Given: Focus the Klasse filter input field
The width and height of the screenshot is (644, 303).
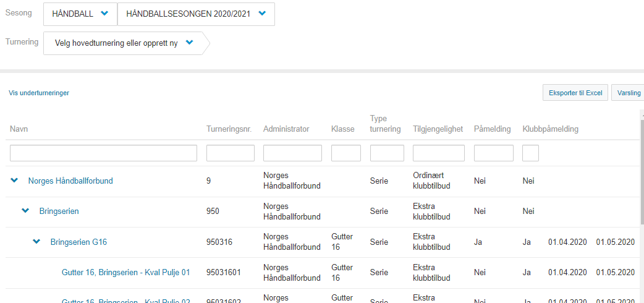Looking at the screenshot, I should click(346, 153).
